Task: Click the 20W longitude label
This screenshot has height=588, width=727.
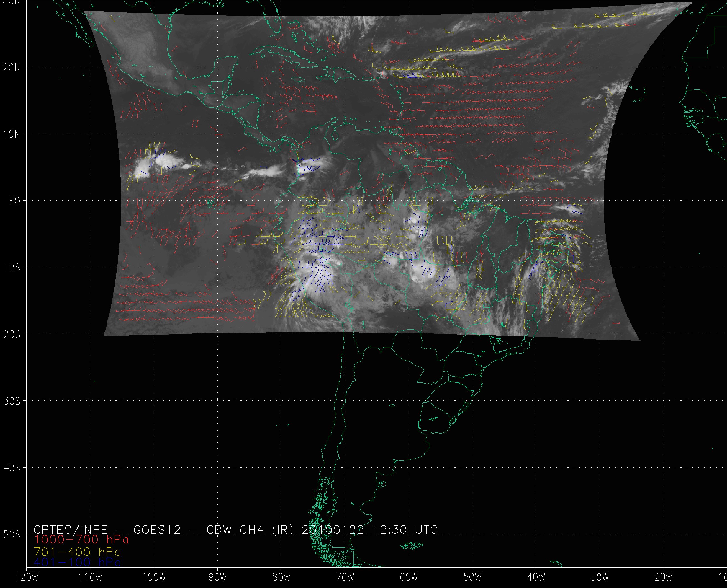Action: (x=664, y=577)
